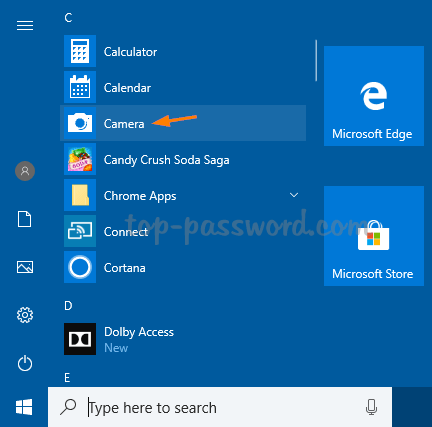This screenshot has height=427, width=432.
Task: Click the Type here to search box
Action: tap(220, 407)
